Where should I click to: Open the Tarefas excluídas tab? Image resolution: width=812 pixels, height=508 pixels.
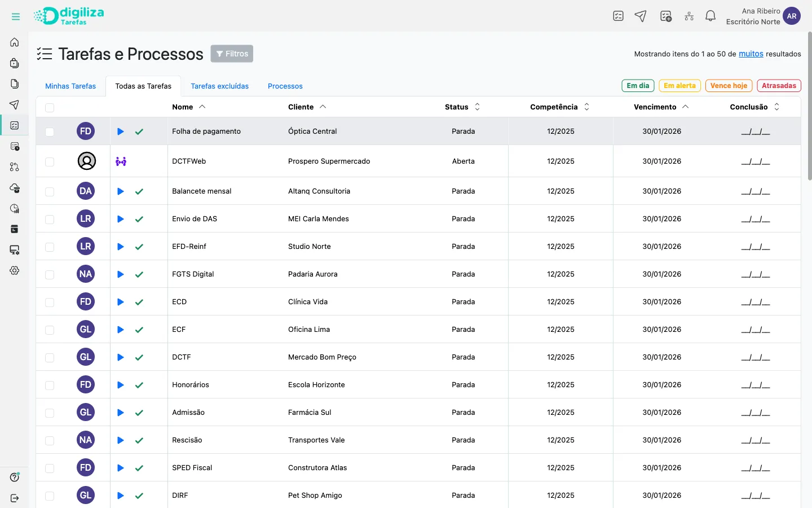pos(220,86)
